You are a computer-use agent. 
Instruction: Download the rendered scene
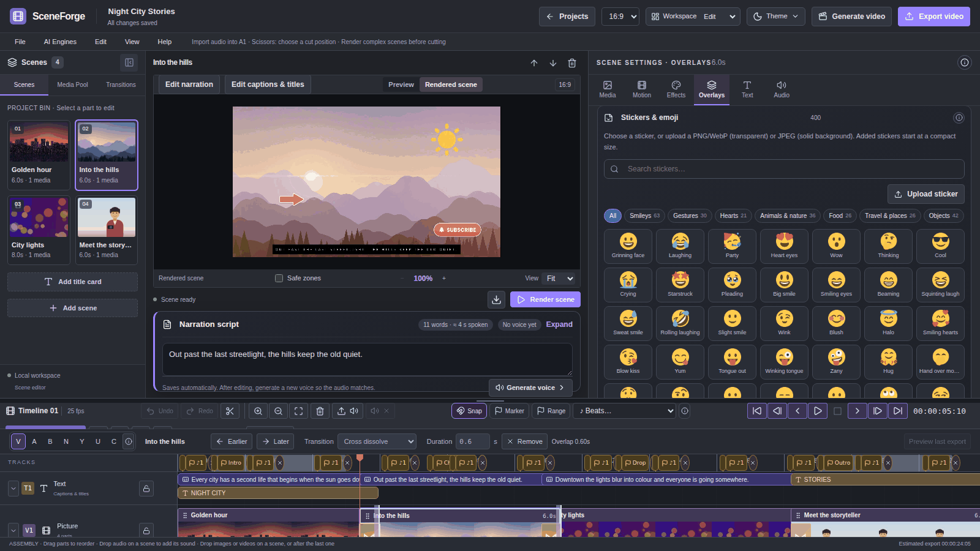pyautogui.click(x=497, y=299)
